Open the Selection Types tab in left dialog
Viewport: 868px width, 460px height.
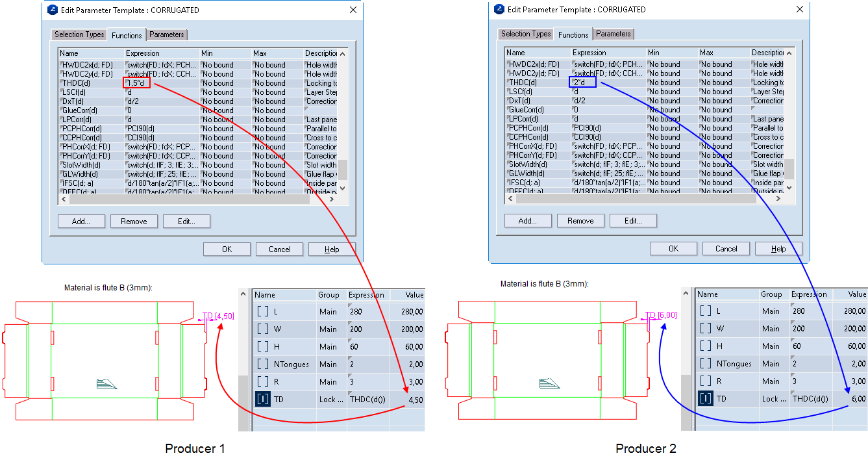[x=79, y=34]
